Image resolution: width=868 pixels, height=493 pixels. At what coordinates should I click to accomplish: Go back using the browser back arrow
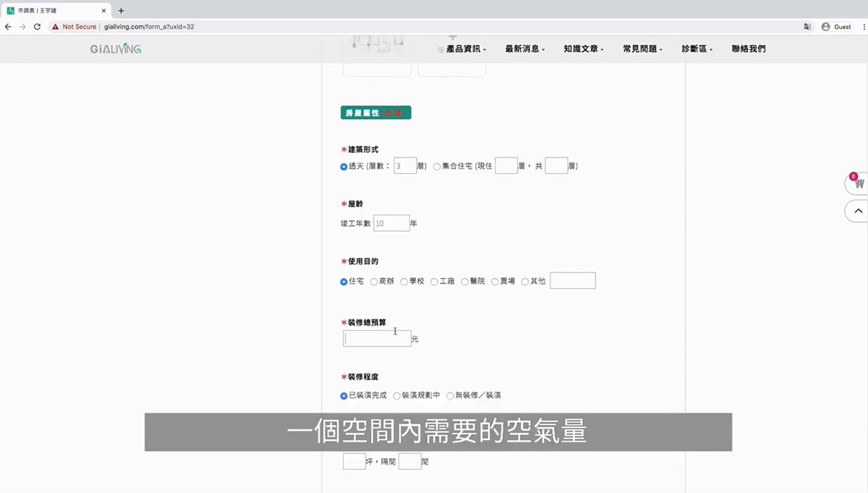(x=8, y=27)
